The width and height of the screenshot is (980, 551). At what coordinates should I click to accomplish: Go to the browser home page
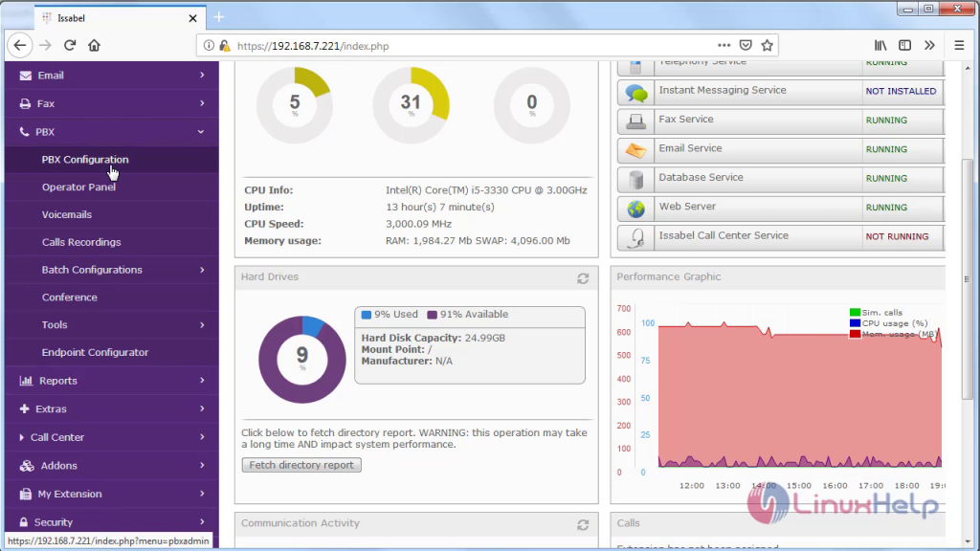[94, 46]
